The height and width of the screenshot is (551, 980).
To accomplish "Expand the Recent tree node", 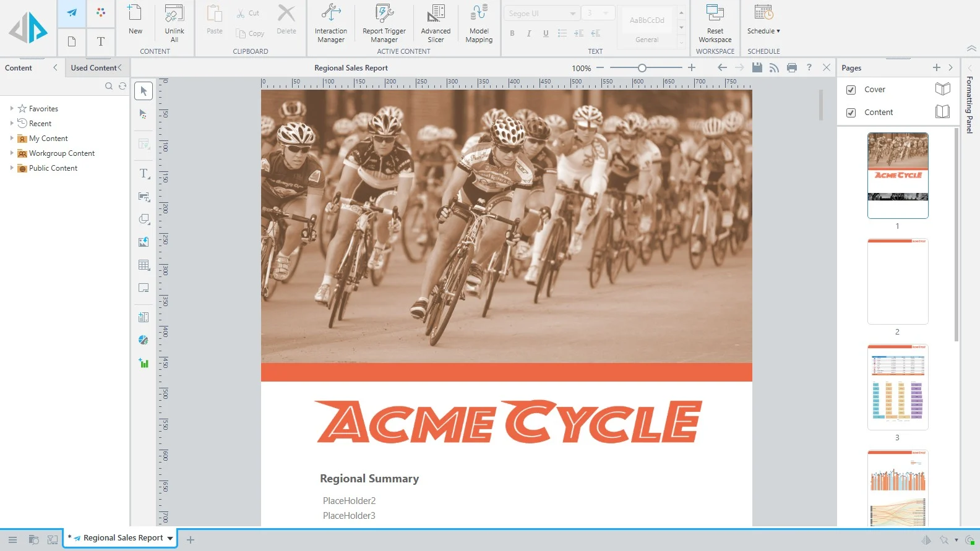I will [x=12, y=123].
